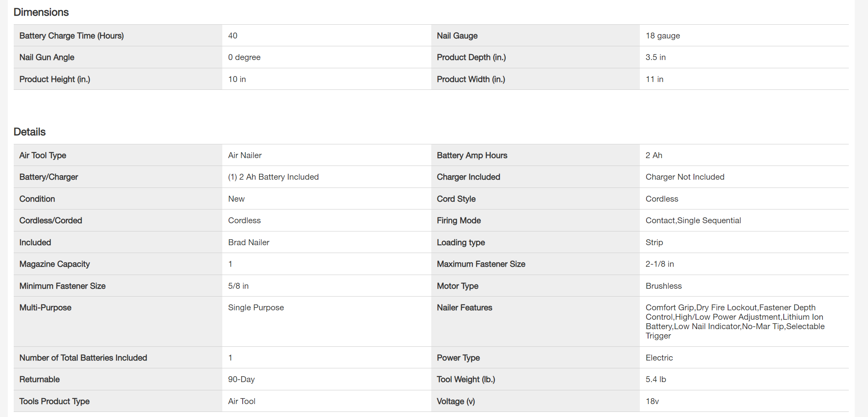The height and width of the screenshot is (417, 868).
Task: Click '(1) 2 Ah Battery Included' text
Action: (273, 177)
